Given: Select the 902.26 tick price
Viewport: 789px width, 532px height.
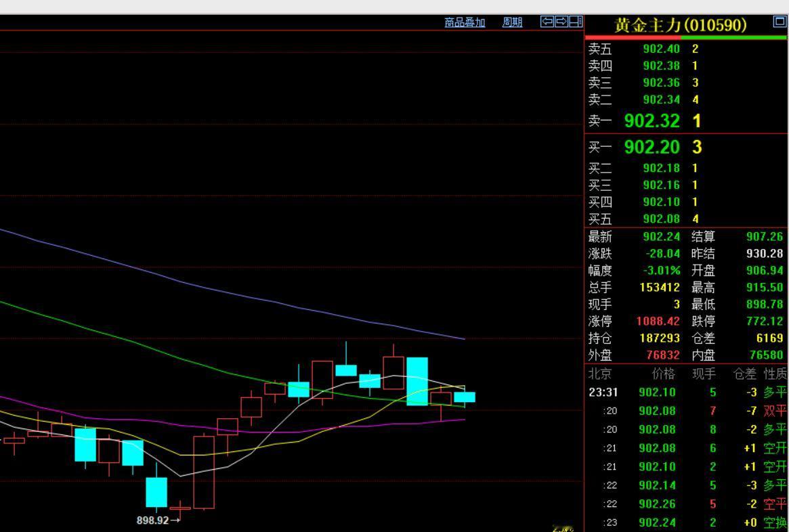Looking at the screenshot, I should click(x=657, y=504).
